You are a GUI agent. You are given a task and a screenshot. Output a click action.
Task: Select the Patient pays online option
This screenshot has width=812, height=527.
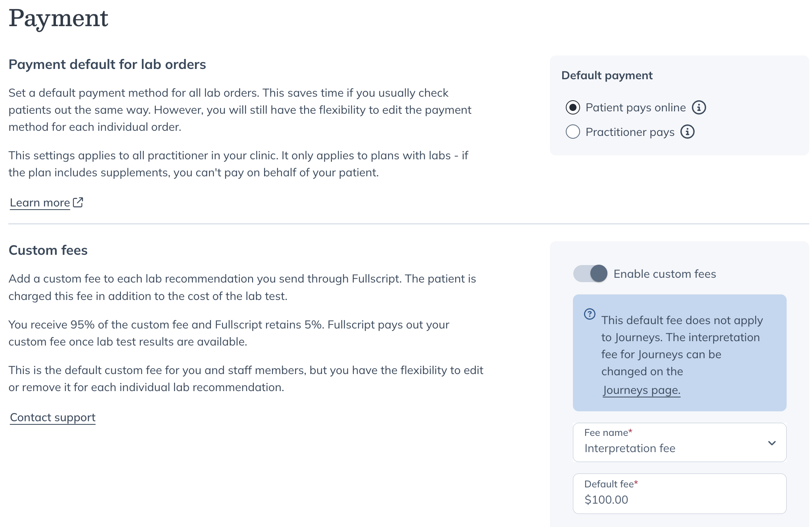pyautogui.click(x=573, y=107)
